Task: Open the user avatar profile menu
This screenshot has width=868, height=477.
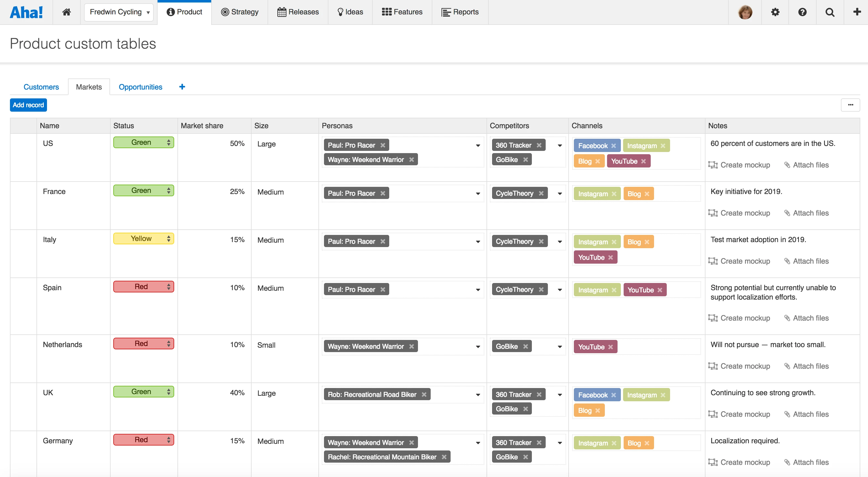Action: point(745,12)
